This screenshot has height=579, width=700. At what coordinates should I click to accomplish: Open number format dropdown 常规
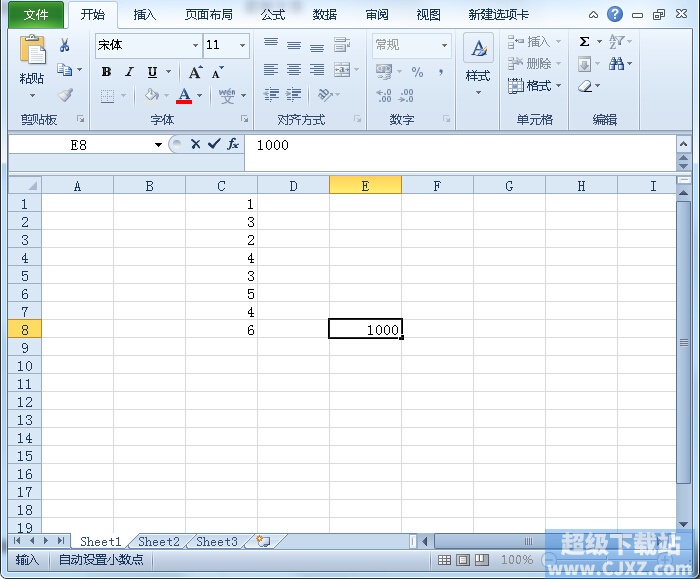click(x=444, y=46)
